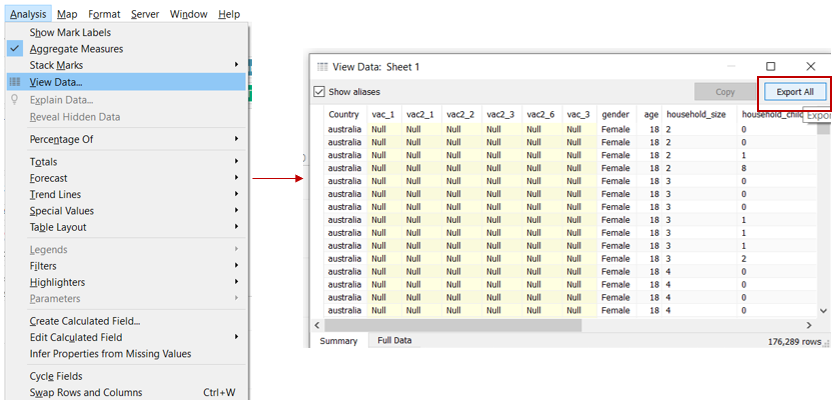This screenshot has height=406, width=839.
Task: Click right arrow of horizontal scrollbar
Action: pos(810,325)
